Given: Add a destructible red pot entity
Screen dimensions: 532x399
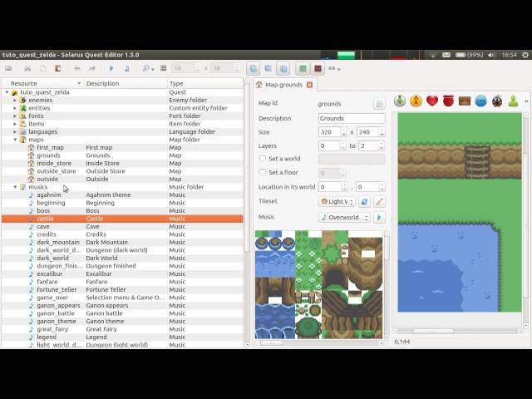Looking at the screenshot, I should (x=448, y=101).
